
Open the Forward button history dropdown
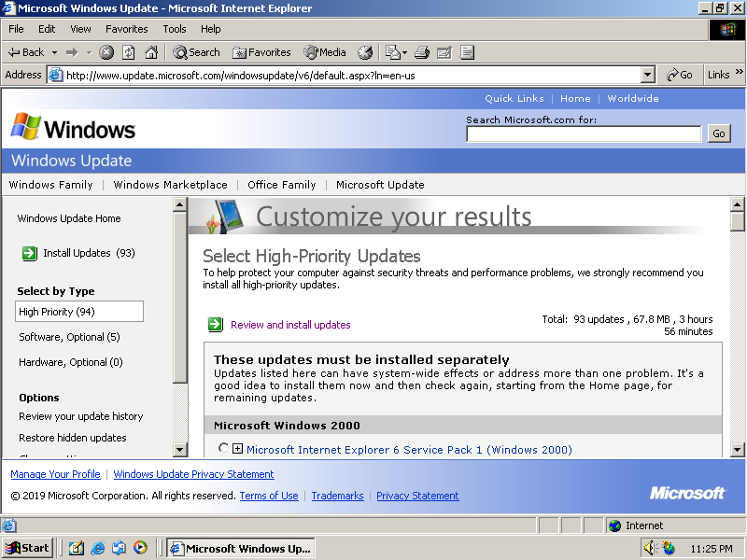(89, 52)
